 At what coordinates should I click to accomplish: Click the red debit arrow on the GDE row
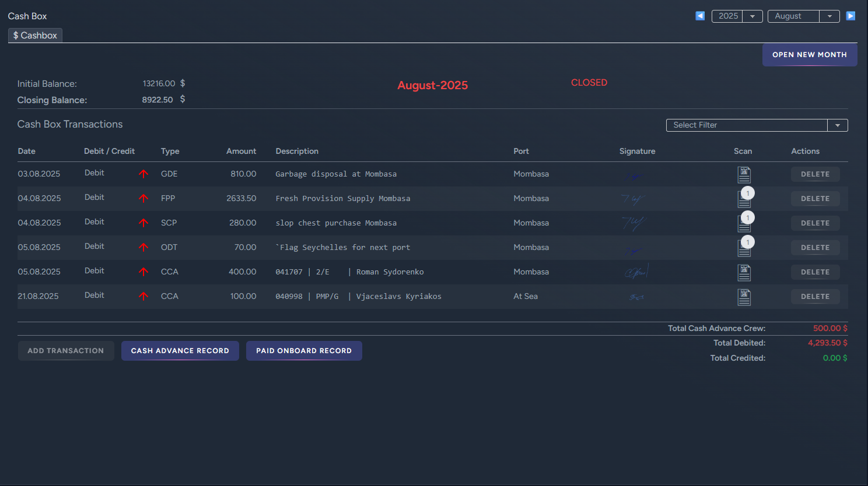point(143,174)
